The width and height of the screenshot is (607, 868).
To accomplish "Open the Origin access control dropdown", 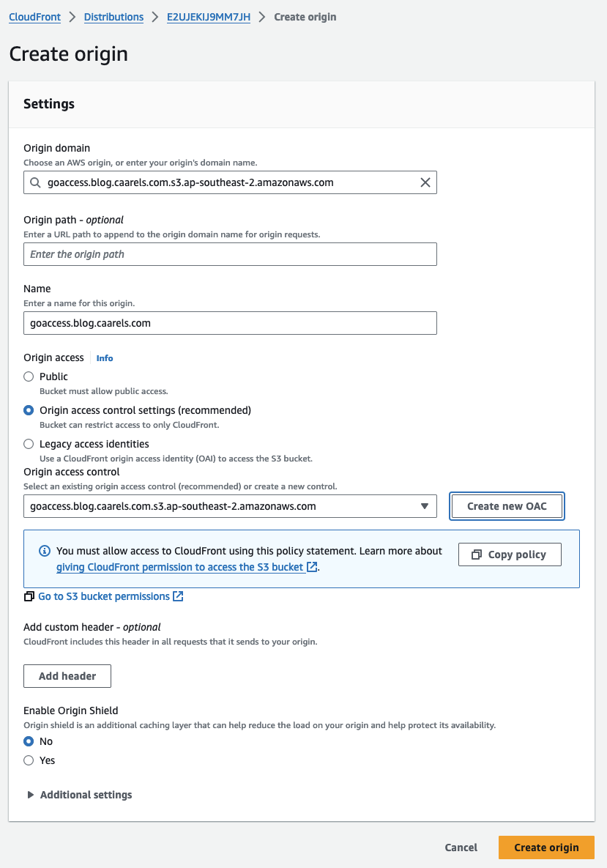I will click(x=424, y=506).
